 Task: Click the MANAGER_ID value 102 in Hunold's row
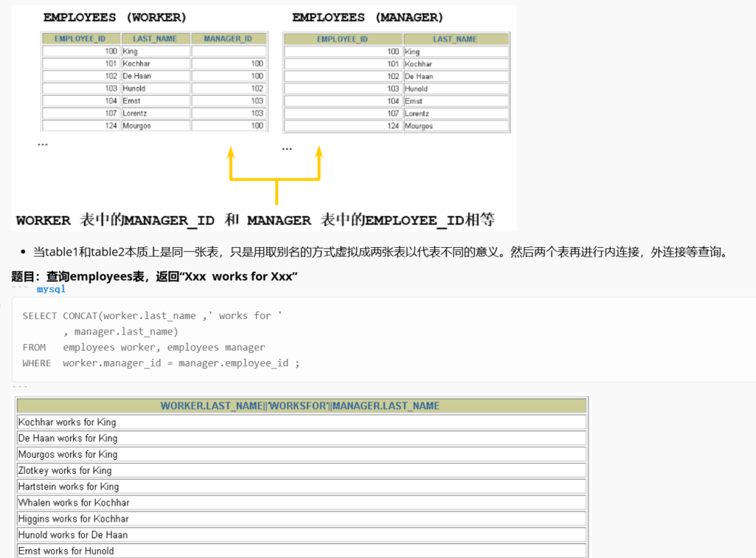pos(257,89)
